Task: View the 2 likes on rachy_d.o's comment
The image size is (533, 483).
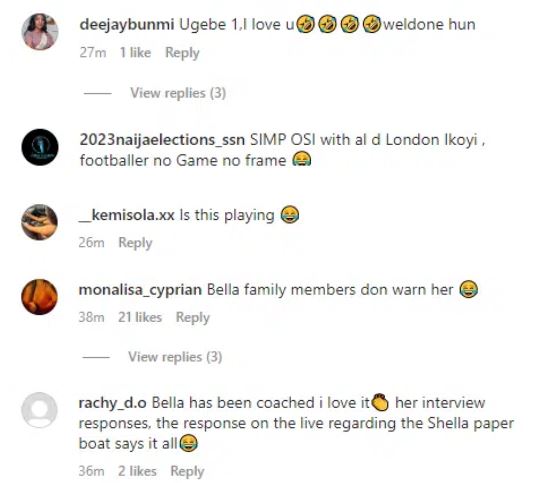Action: [x=137, y=471]
